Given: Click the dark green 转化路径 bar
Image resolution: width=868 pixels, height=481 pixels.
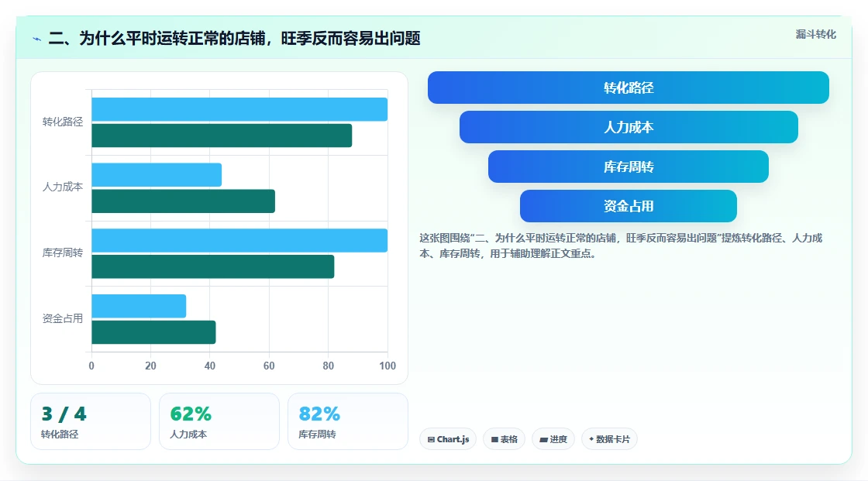Looking at the screenshot, I should pyautogui.click(x=222, y=136).
